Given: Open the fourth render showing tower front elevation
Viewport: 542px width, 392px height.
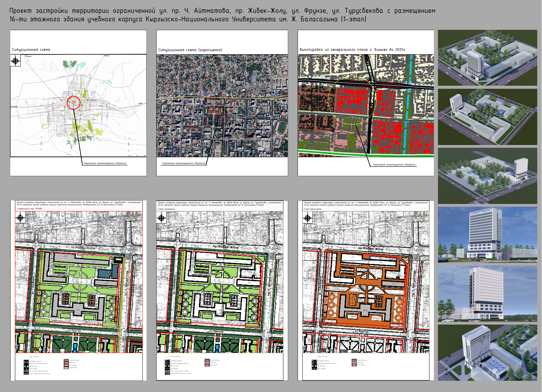Looking at the screenshot, I should (487, 234).
